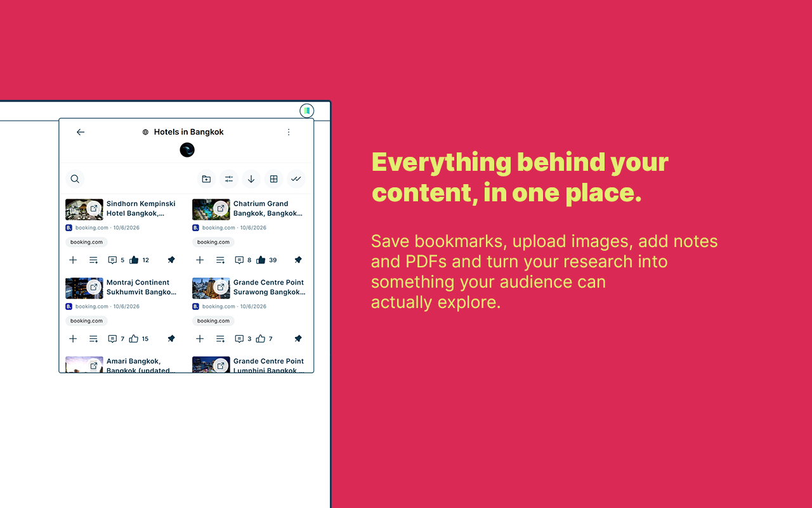Like the Montraj Continent Sukhumvit bookmark
Screen dimensions: 812x508
pos(134,338)
